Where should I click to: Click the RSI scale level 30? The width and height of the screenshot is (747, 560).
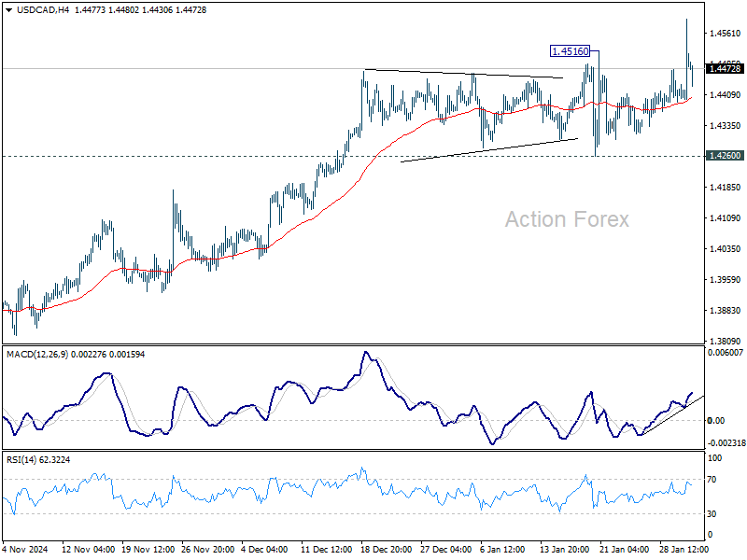click(712, 514)
